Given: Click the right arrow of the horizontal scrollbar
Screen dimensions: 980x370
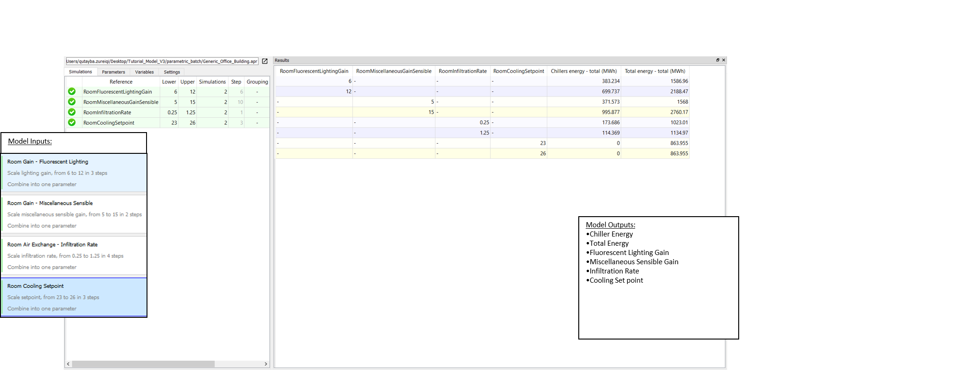Looking at the screenshot, I should 266,364.
